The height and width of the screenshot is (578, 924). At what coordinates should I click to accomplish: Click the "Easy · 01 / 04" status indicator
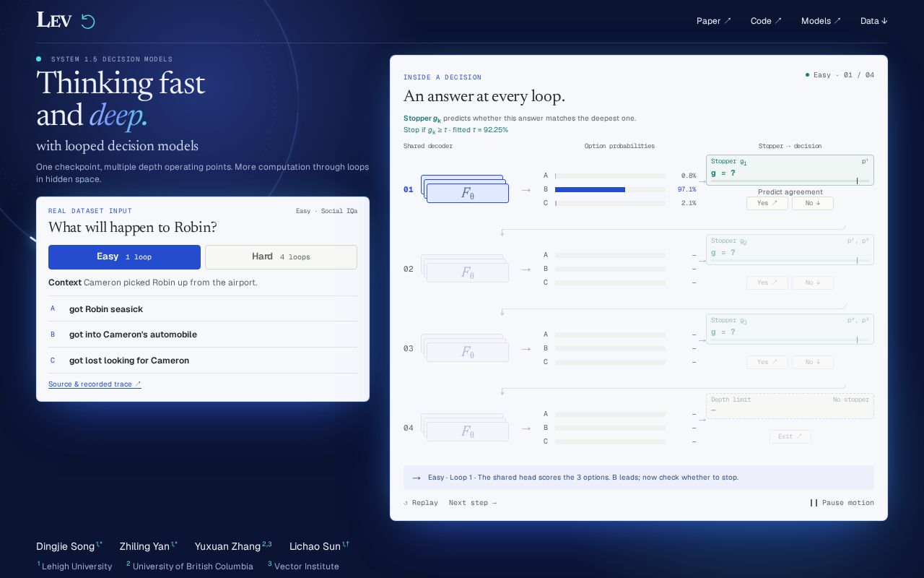pyautogui.click(x=840, y=75)
